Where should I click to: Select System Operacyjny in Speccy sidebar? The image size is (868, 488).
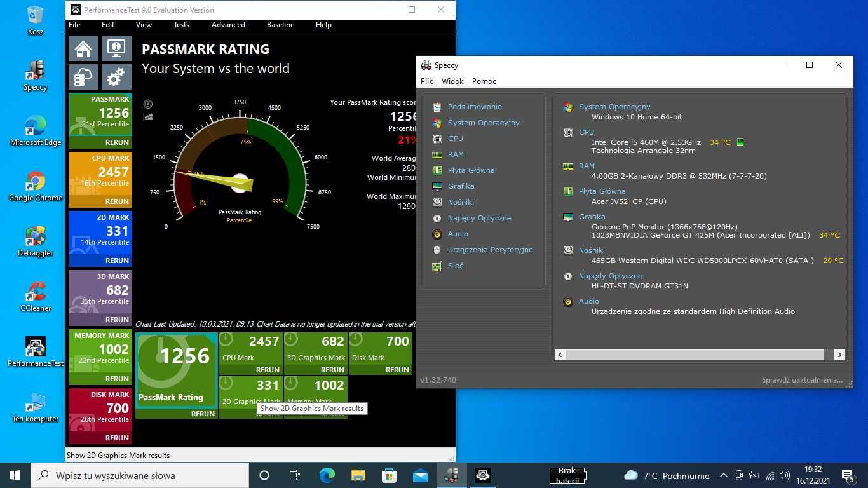click(484, 123)
